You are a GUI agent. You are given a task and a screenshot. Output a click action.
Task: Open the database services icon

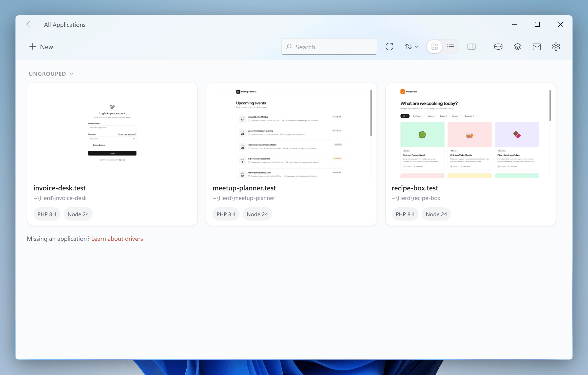pos(498,47)
